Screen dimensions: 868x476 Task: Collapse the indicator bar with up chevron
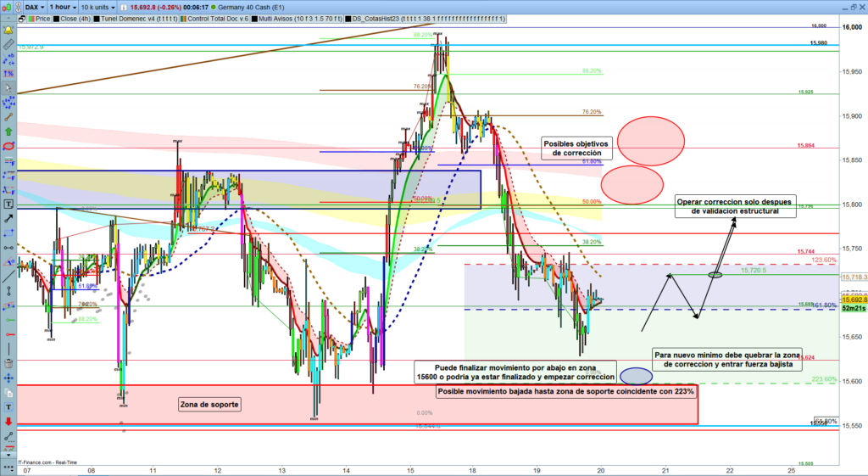click(x=7, y=17)
